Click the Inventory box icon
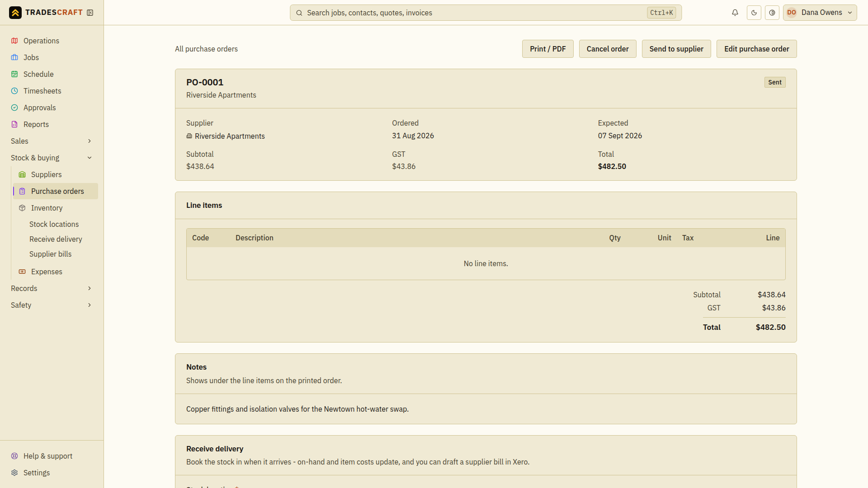This screenshot has width=868, height=488. tap(22, 208)
